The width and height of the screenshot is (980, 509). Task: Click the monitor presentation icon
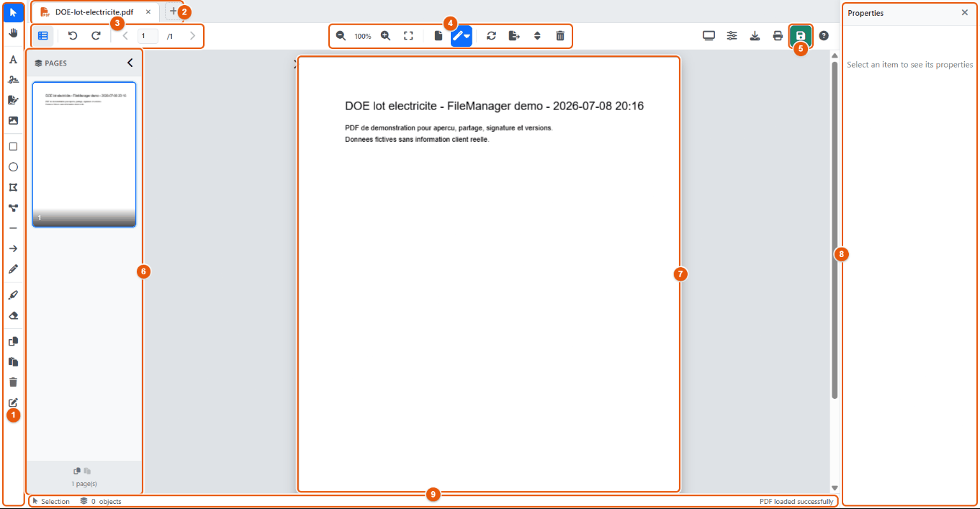tap(709, 35)
